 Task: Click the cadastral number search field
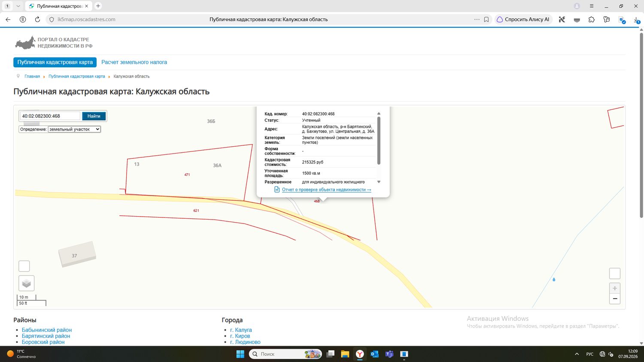pos(50,116)
